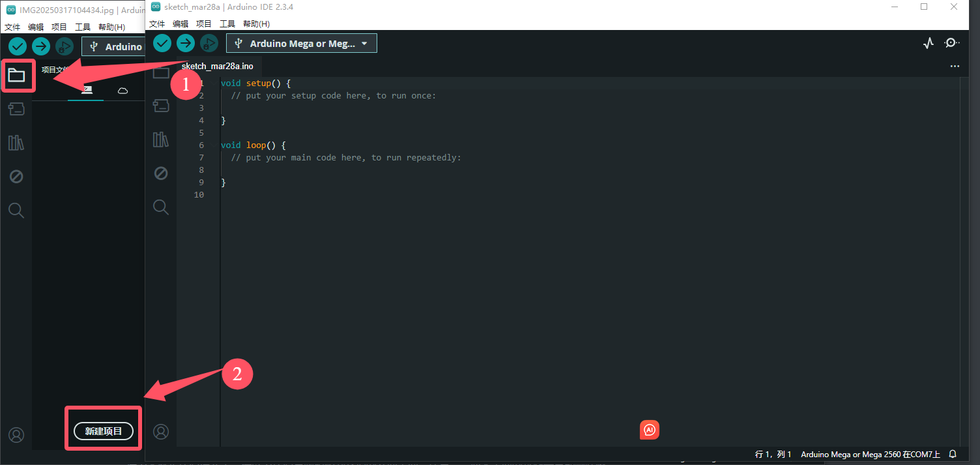Maximize the sketch_mar28a window
This screenshot has height=465, width=980.
coord(924,7)
